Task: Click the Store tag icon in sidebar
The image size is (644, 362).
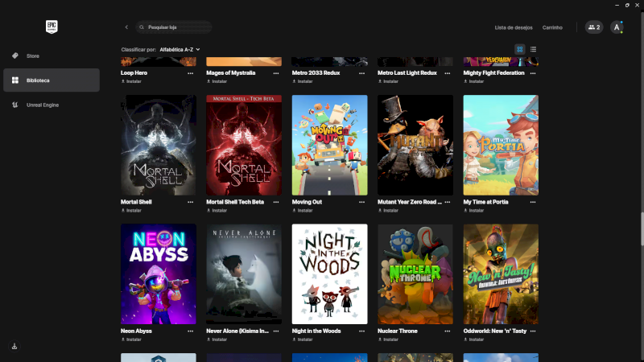Action: pyautogui.click(x=15, y=56)
